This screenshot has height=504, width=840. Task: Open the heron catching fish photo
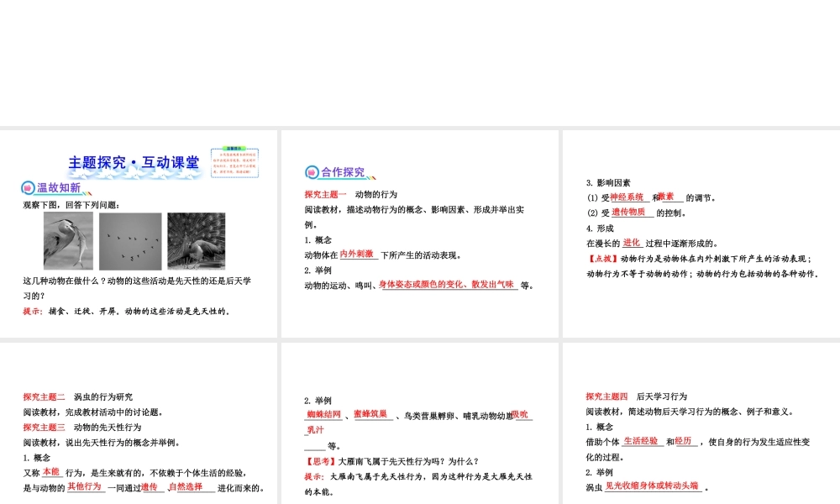pyautogui.click(x=68, y=240)
